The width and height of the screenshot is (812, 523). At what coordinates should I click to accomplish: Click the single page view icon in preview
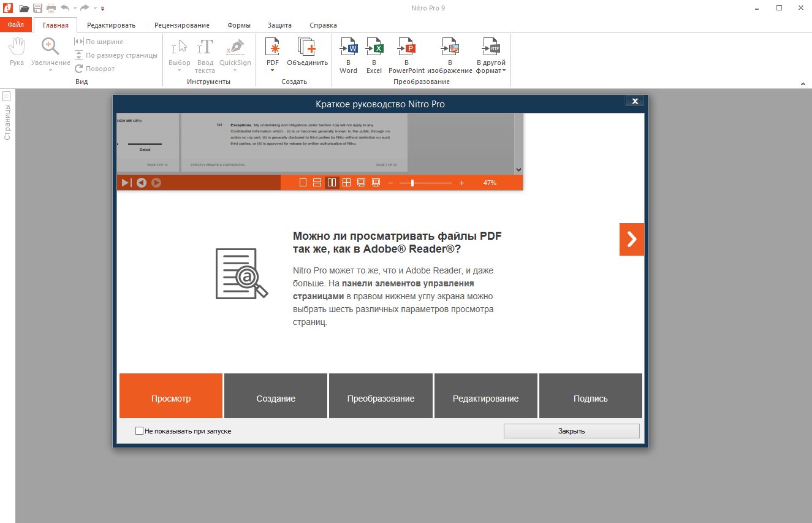(x=303, y=182)
